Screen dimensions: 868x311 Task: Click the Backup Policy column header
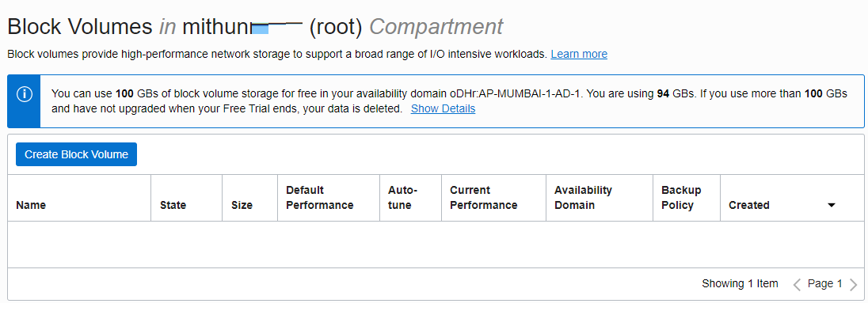click(x=681, y=198)
